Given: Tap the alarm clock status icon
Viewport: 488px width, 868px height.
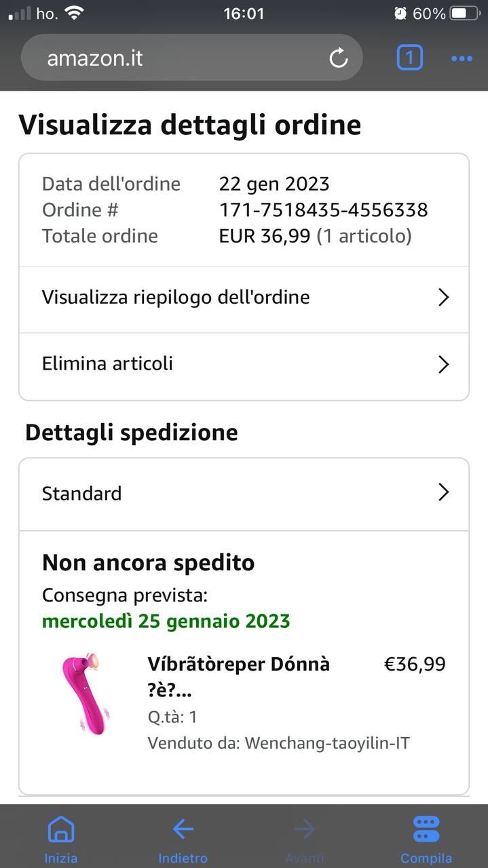Looking at the screenshot, I should point(400,14).
